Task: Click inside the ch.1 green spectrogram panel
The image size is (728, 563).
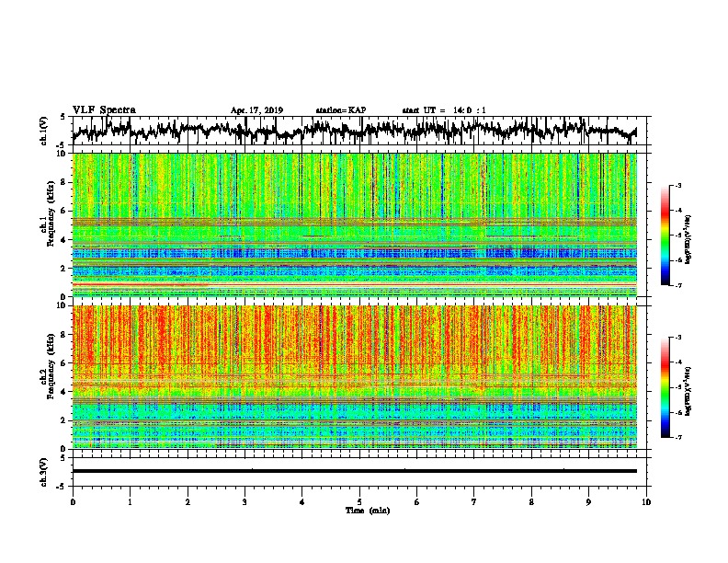Action: point(355,224)
